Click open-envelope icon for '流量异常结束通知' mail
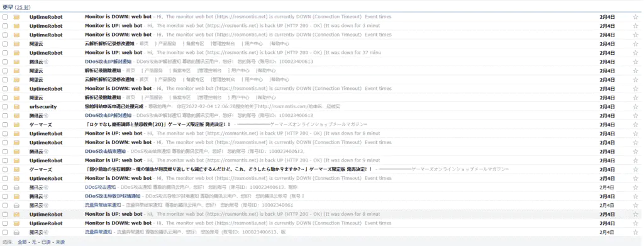The height and width of the screenshot is (246, 644). click(17, 205)
